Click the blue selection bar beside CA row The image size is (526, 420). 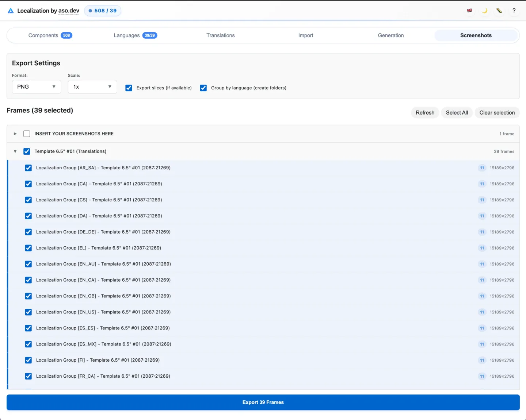pyautogui.click(x=8, y=184)
